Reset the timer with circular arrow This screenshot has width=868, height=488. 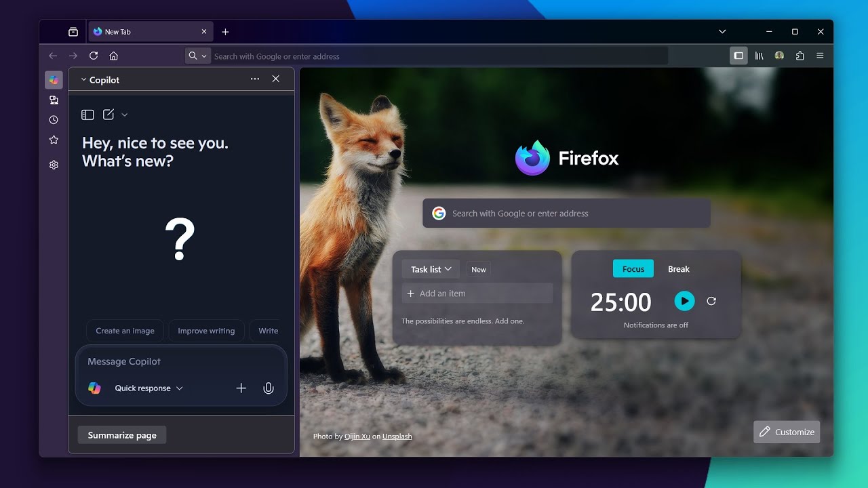tap(711, 301)
